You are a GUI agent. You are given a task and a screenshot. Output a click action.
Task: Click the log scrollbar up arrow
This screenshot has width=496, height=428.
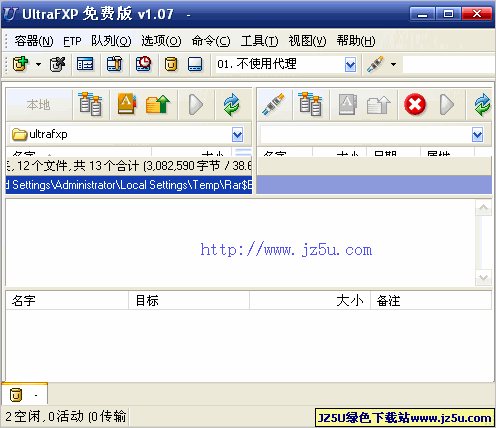pos(483,208)
